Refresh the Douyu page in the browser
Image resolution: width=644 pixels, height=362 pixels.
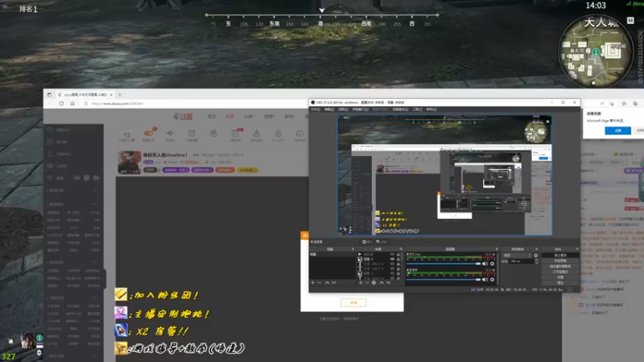[61, 104]
